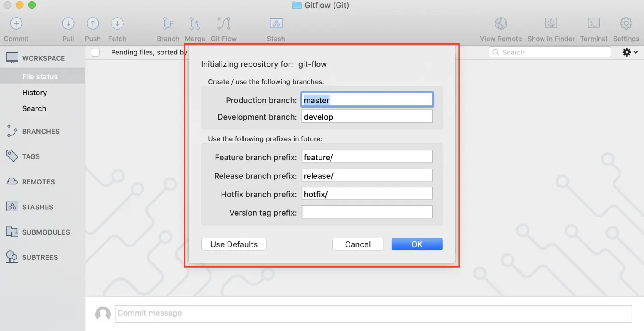Select the WORKSPACE section header
The width and height of the screenshot is (644, 331).
(43, 58)
